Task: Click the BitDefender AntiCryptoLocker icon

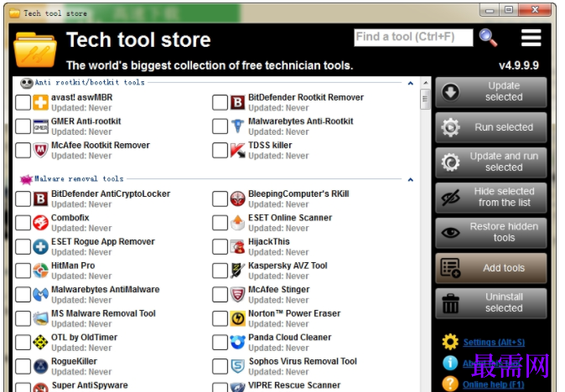Action: (x=41, y=199)
